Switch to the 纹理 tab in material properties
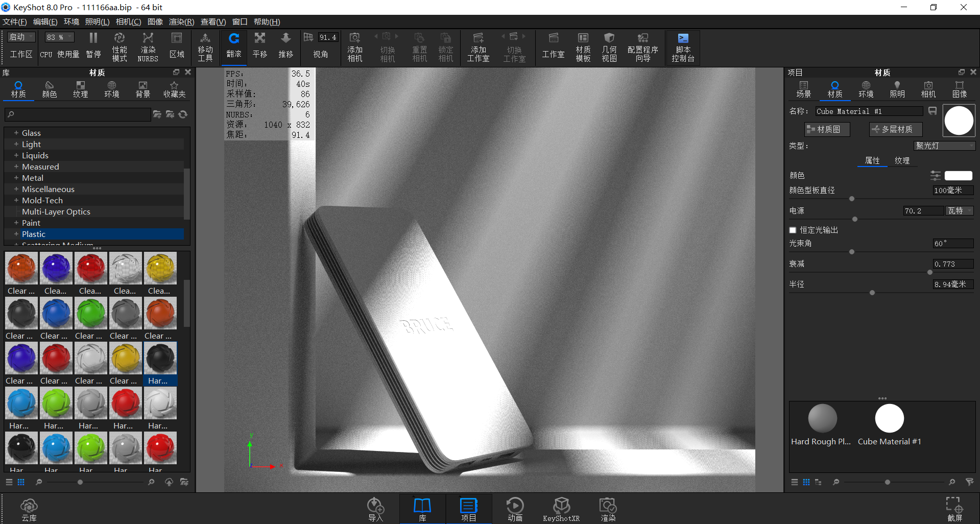The height and width of the screenshot is (524, 980). pos(903,160)
